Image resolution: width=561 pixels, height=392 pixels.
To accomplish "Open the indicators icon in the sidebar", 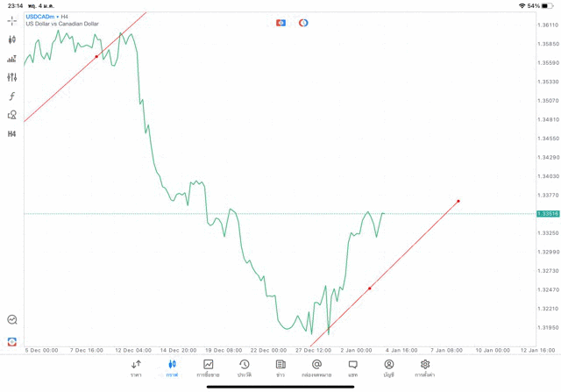I will [12, 59].
